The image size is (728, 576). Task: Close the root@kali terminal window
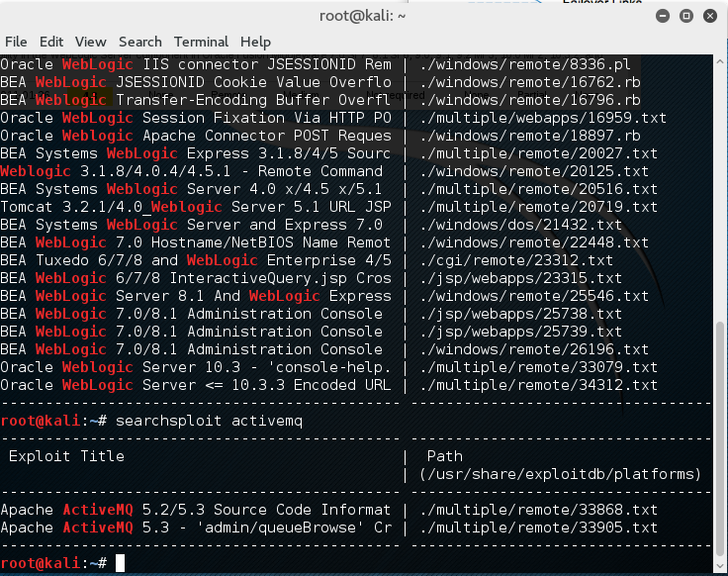[x=710, y=16]
